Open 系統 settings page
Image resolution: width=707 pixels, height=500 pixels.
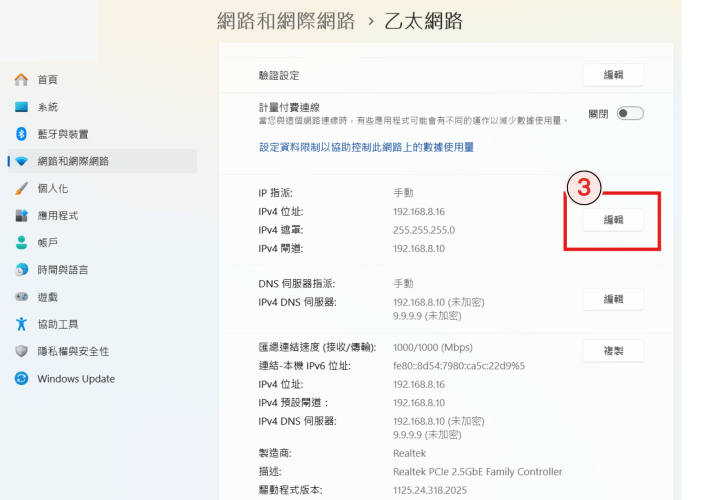coord(102,107)
